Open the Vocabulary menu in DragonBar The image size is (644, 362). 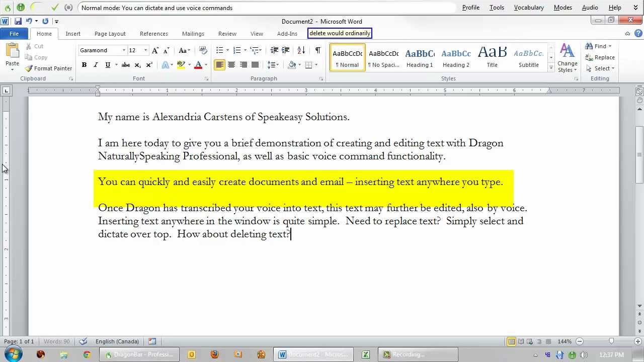529,8
